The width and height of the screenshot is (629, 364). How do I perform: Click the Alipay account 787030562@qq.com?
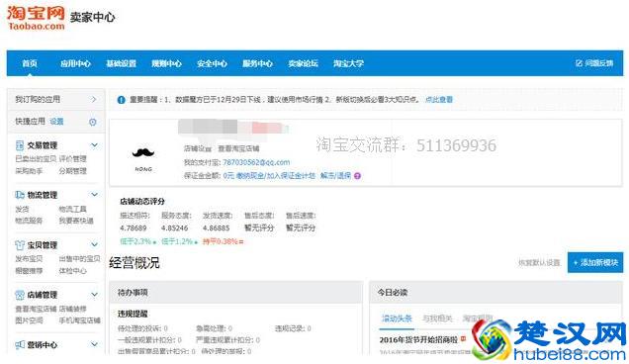point(256,162)
